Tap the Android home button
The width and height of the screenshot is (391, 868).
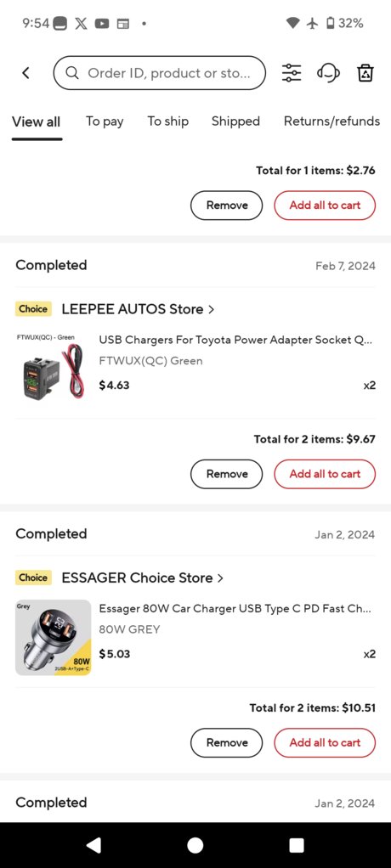click(195, 845)
